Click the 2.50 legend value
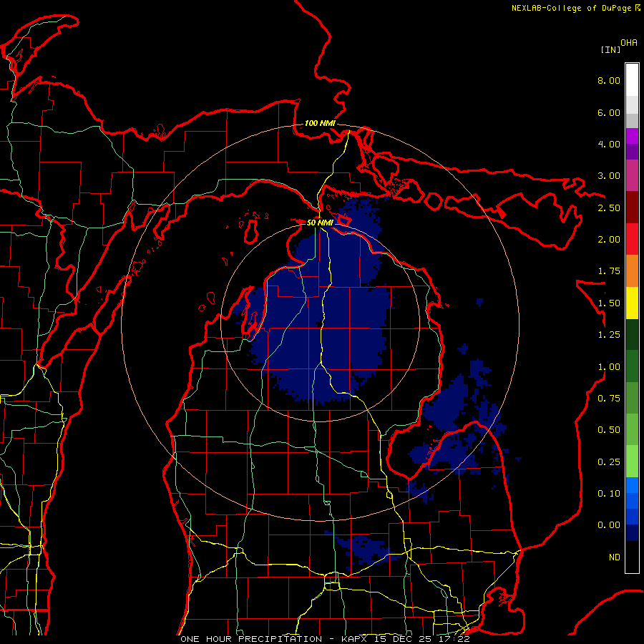This screenshot has height=644, width=644. click(609, 208)
